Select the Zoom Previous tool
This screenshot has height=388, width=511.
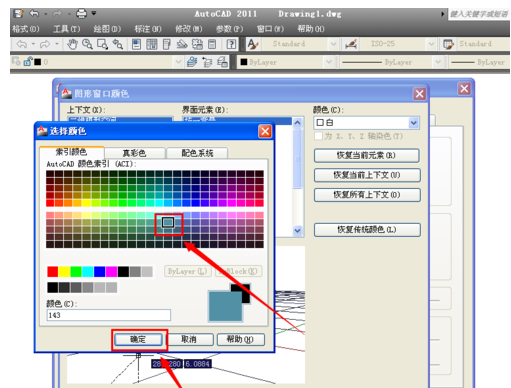pyautogui.click(x=117, y=44)
